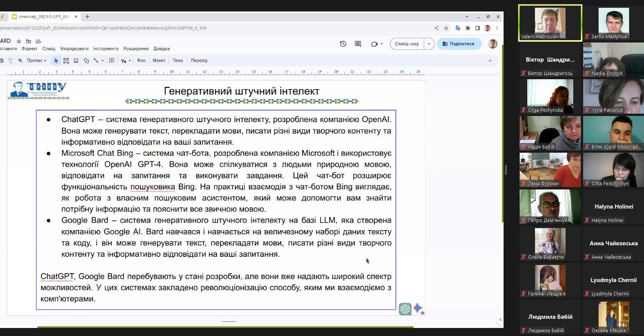Click the insert image icon
Screen dimensions: 644x336
(76, 60)
